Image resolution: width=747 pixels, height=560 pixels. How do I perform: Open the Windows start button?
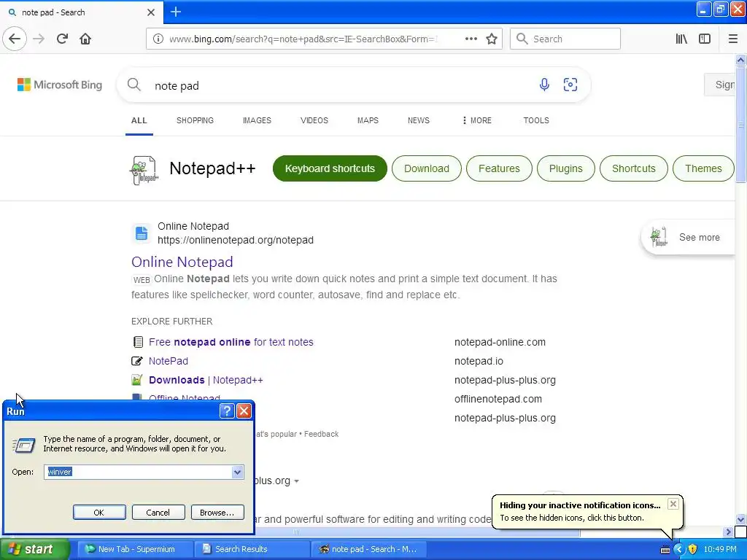[35, 549]
